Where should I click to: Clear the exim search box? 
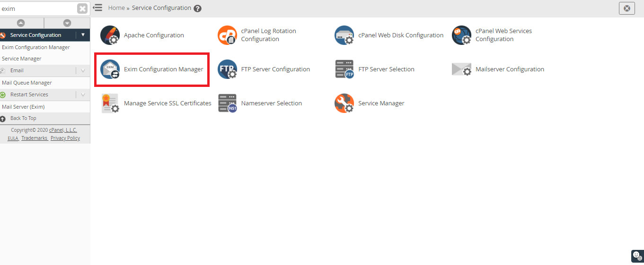(82, 9)
